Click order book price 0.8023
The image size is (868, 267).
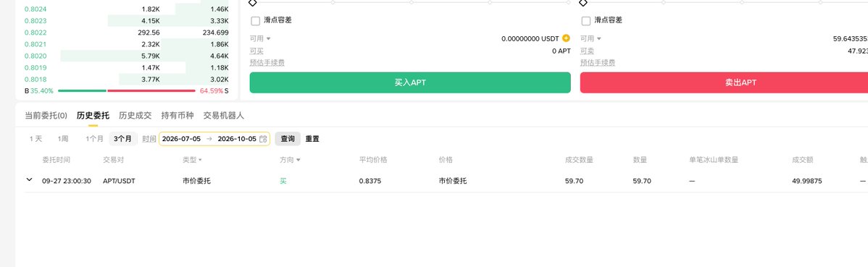[x=36, y=21]
